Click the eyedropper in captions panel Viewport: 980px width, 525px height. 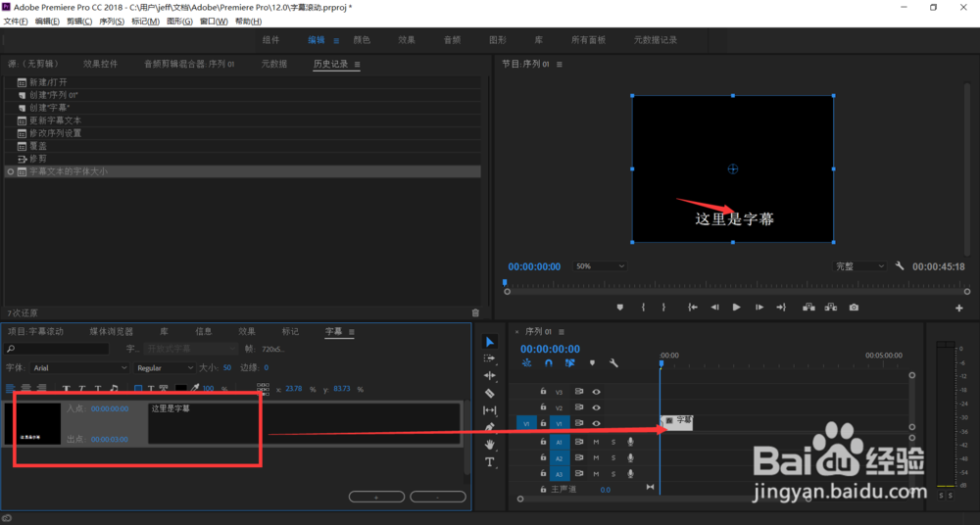[195, 388]
